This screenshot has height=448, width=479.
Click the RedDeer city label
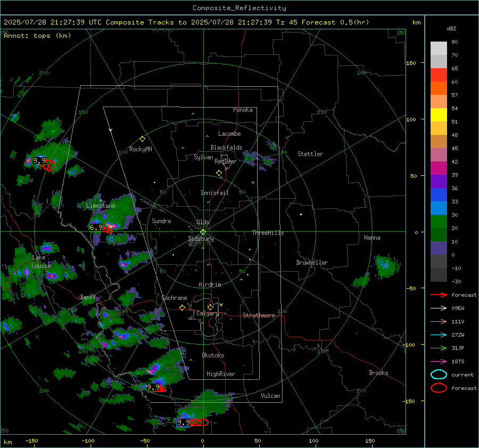226,161
